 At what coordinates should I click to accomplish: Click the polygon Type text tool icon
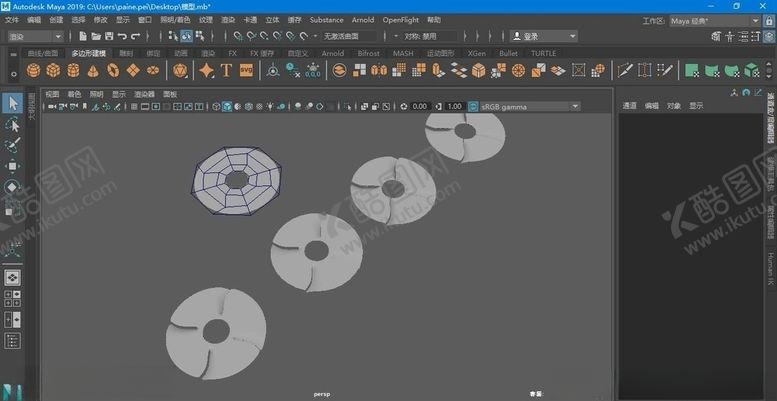click(226, 71)
